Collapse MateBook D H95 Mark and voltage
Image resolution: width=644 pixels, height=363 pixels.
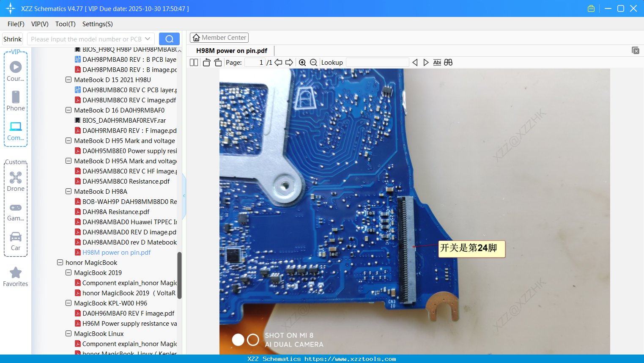[69, 140]
